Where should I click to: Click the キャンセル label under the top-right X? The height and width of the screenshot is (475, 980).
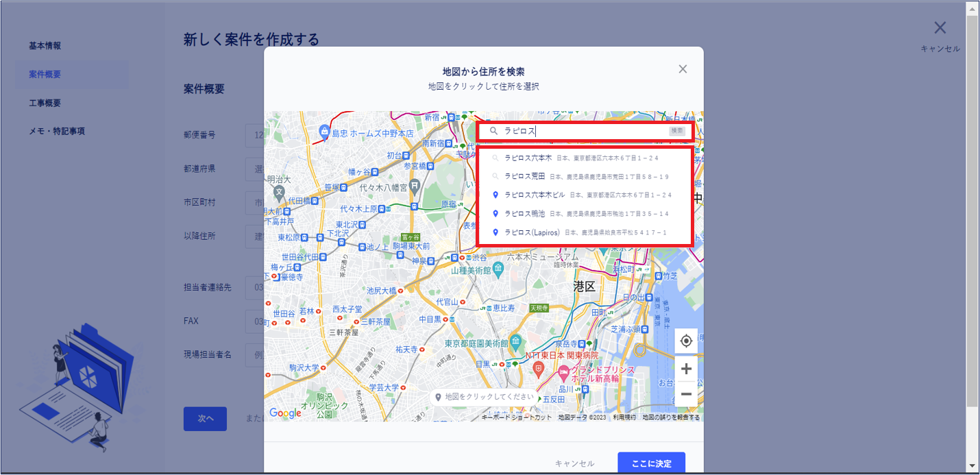[940, 49]
